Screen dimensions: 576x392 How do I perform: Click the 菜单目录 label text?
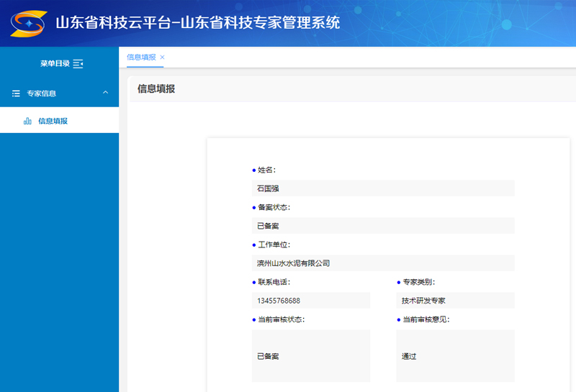pyautogui.click(x=55, y=64)
